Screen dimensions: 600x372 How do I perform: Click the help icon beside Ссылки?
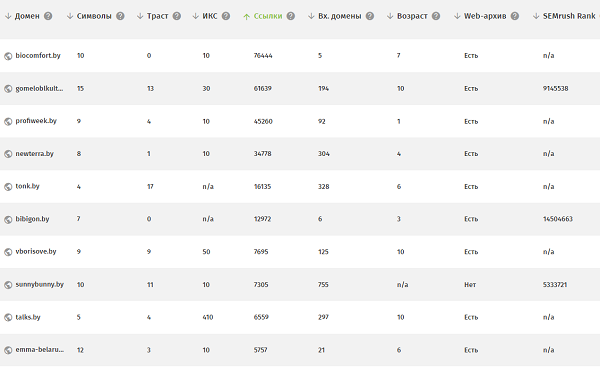291,16
